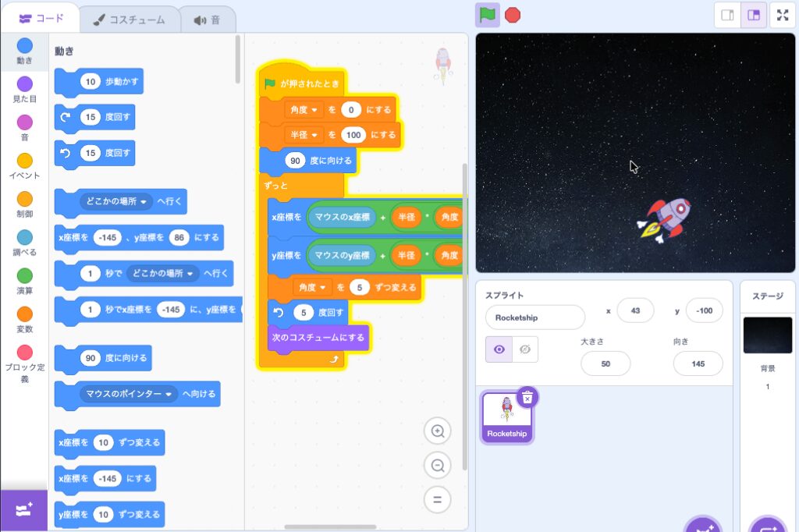This screenshot has width=799, height=532.
Task: Show the sprite with eye icon
Action: click(x=499, y=349)
